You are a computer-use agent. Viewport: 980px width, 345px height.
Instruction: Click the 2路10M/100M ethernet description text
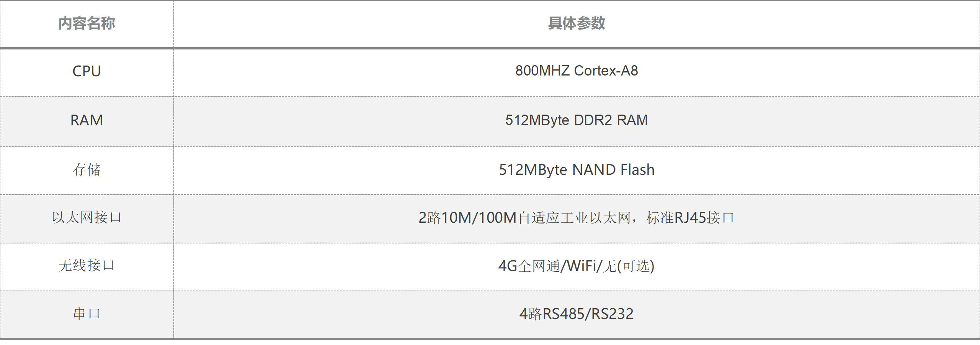(x=577, y=218)
